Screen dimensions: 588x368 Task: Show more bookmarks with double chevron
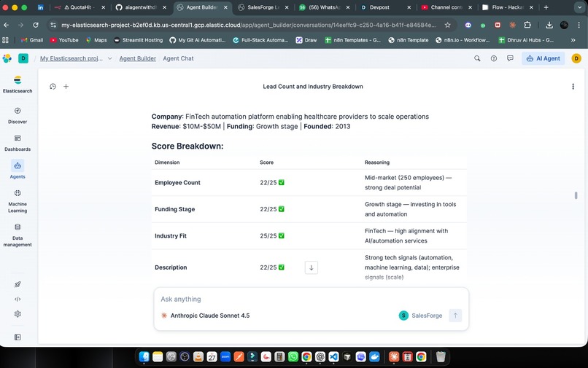click(573, 40)
